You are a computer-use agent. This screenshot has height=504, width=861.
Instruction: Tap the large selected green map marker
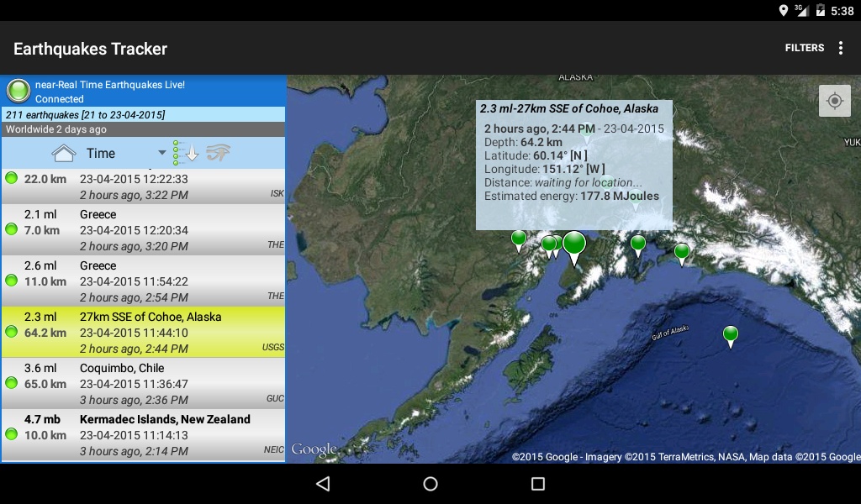(x=574, y=247)
